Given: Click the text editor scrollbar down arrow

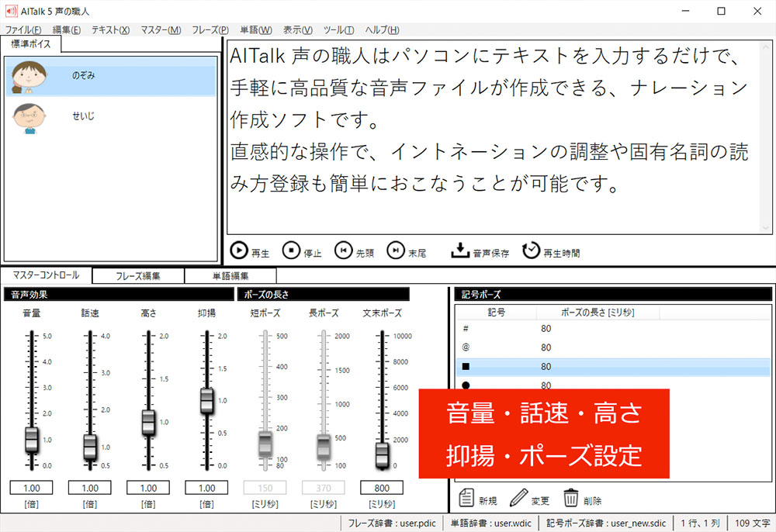Looking at the screenshot, I should [766, 228].
